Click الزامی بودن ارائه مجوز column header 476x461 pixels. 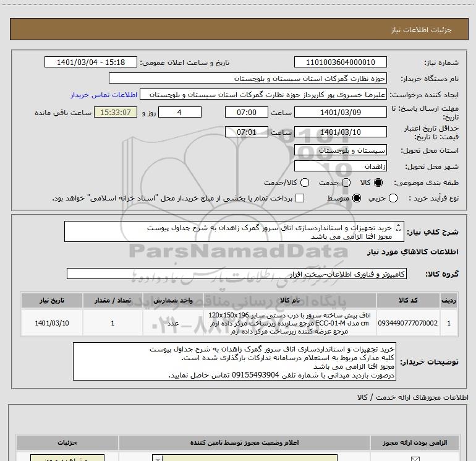[414, 442]
